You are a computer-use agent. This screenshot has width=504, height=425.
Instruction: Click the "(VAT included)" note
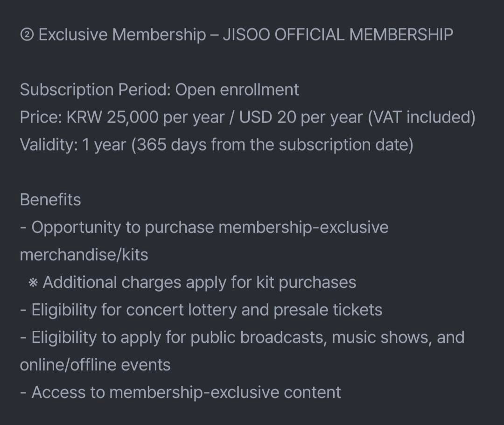(421, 117)
